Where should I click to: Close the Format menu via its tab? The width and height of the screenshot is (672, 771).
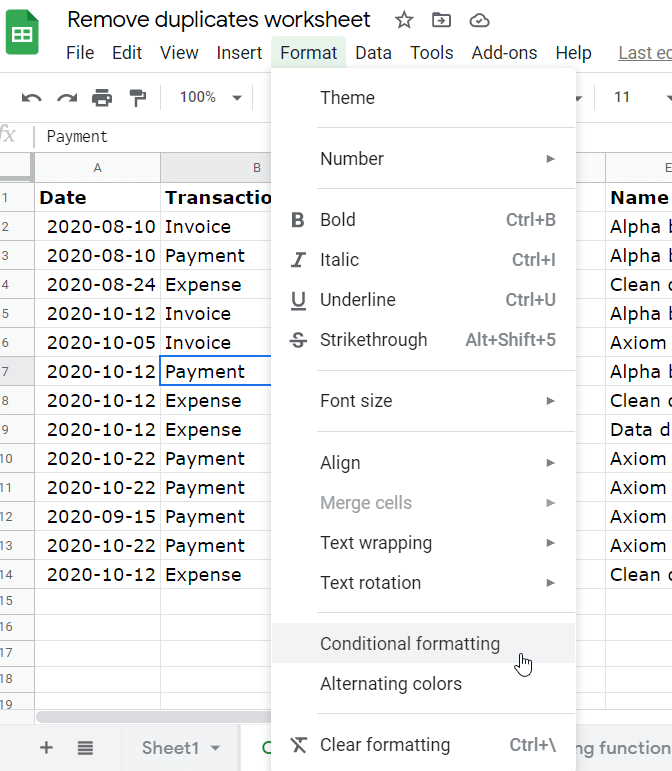click(308, 53)
